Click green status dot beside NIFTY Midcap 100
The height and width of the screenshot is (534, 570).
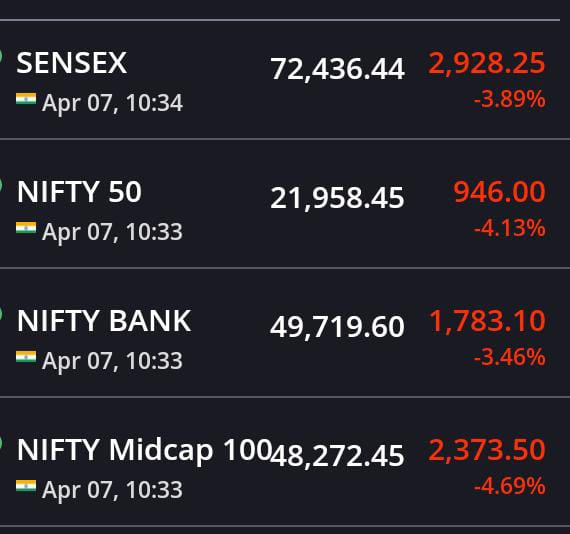[x=1, y=444]
